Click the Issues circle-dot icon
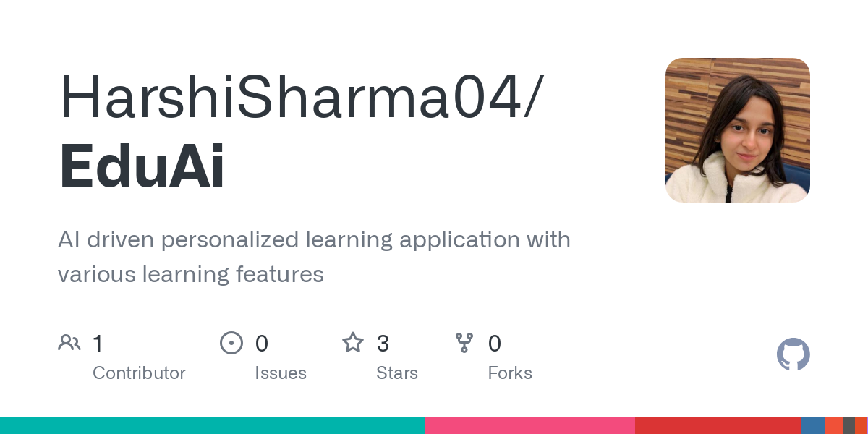This screenshot has height=434, width=868. point(231,343)
